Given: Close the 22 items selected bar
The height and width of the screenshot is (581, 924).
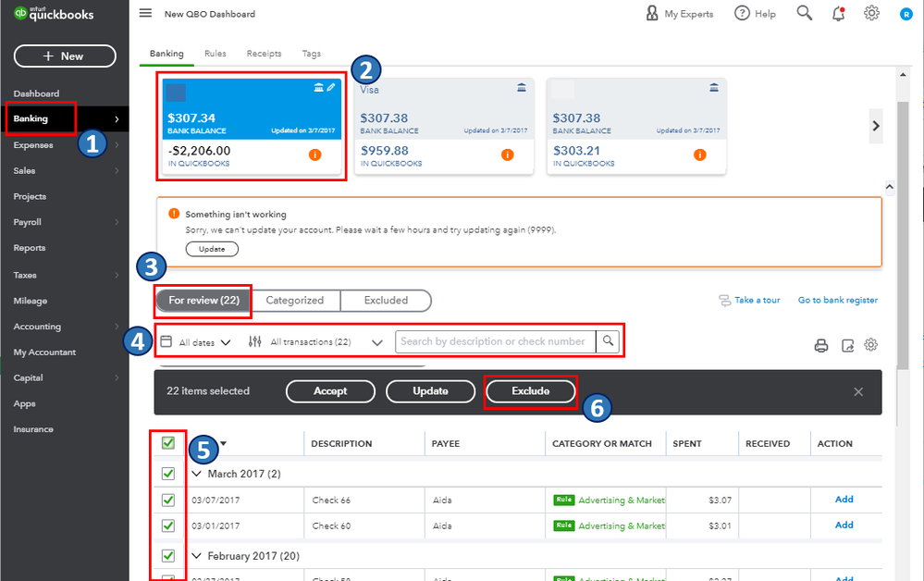Looking at the screenshot, I should (858, 392).
